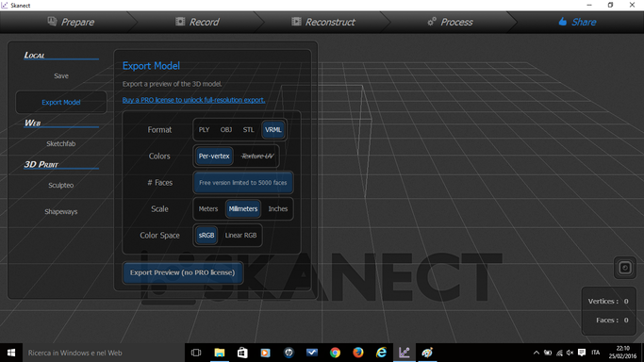
Task: Switch to the Record tab
Action: tap(198, 22)
